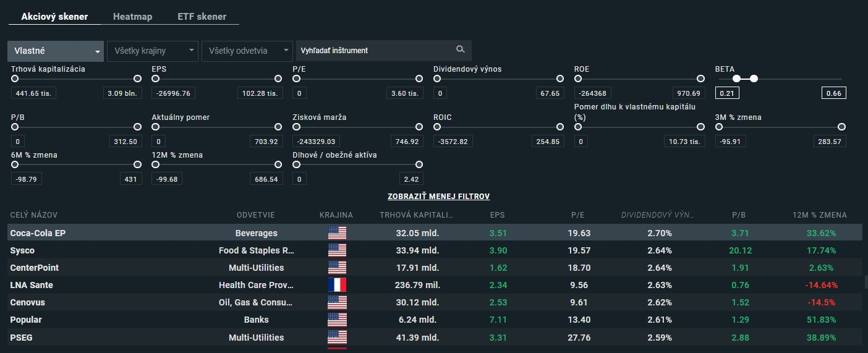Click the US flag in Cenovus row
Image resolution: width=868 pixels, height=353 pixels.
[x=337, y=302]
